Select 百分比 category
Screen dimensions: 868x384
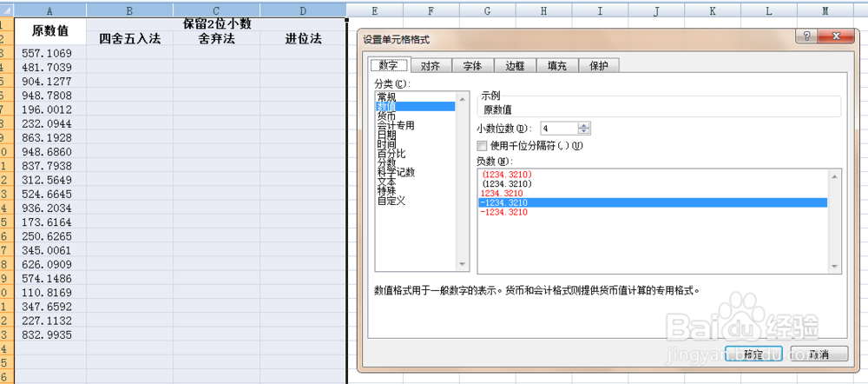(x=415, y=154)
